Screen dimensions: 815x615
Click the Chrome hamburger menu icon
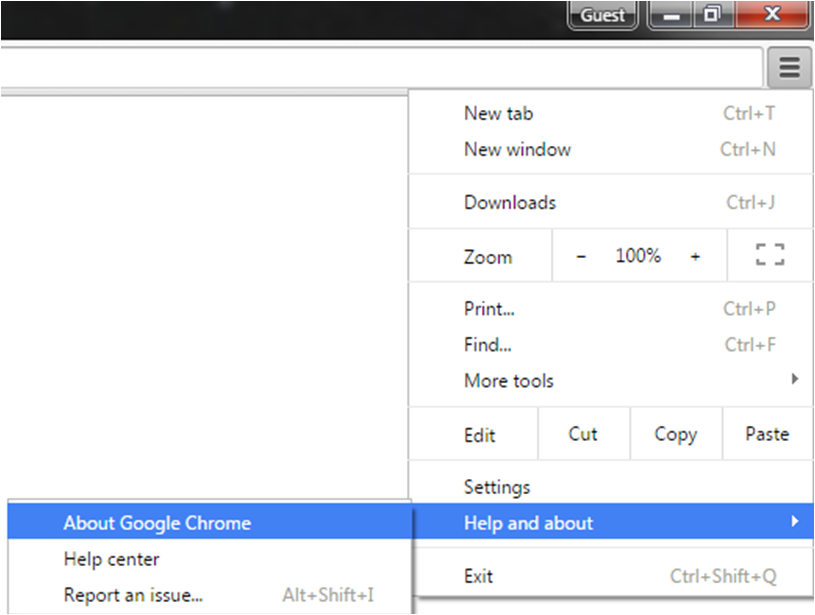point(789,68)
